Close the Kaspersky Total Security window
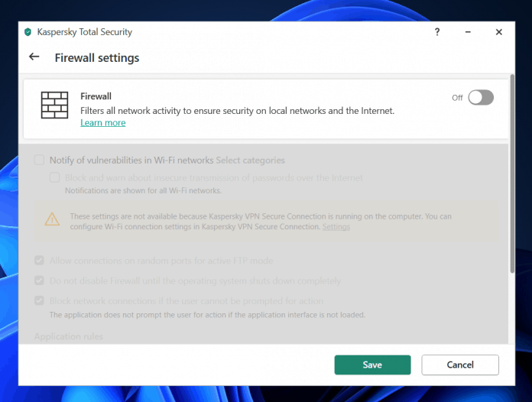This screenshot has height=402, width=532. 498,32
